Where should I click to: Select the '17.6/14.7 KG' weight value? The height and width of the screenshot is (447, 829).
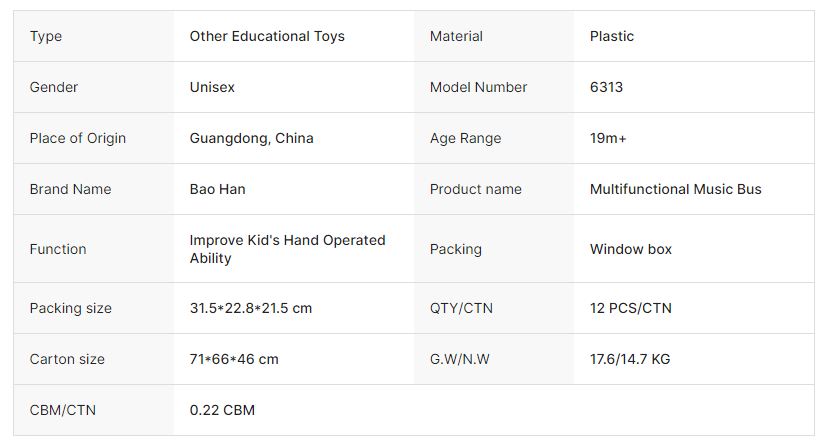pyautogui.click(x=629, y=359)
